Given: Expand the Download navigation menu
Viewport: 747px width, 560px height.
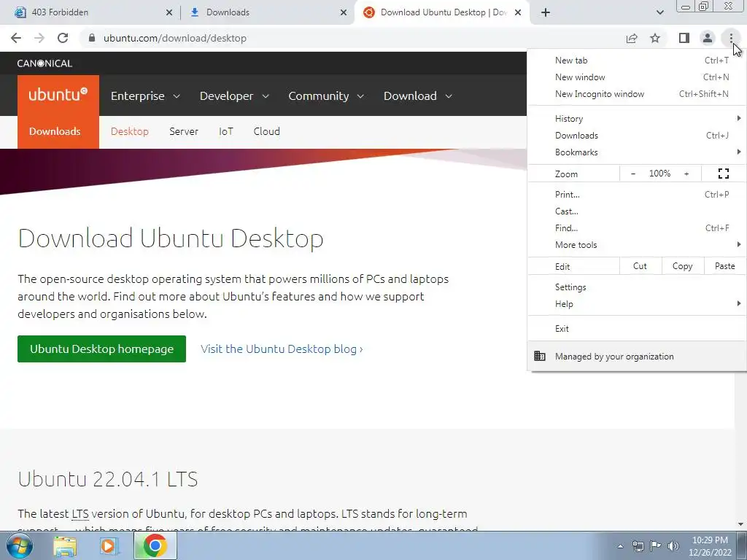Looking at the screenshot, I should click(418, 96).
